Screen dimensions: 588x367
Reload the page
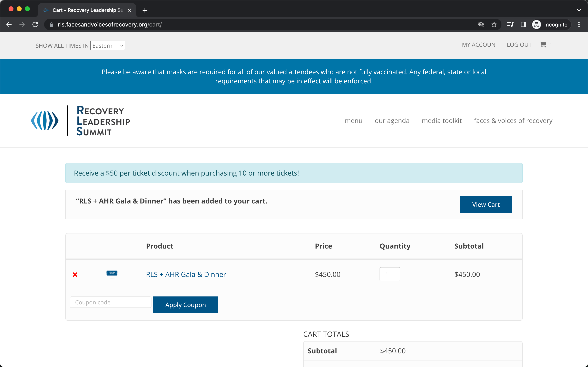[x=35, y=24]
